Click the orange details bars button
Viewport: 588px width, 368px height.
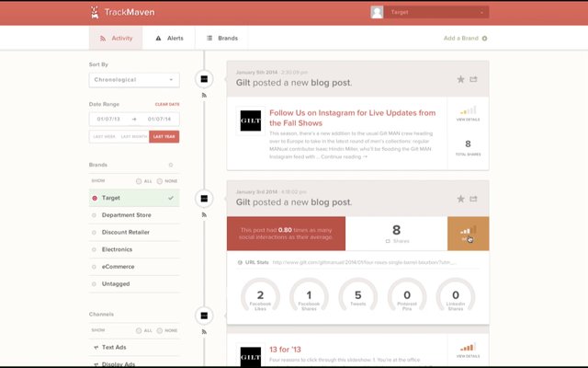pos(468,234)
